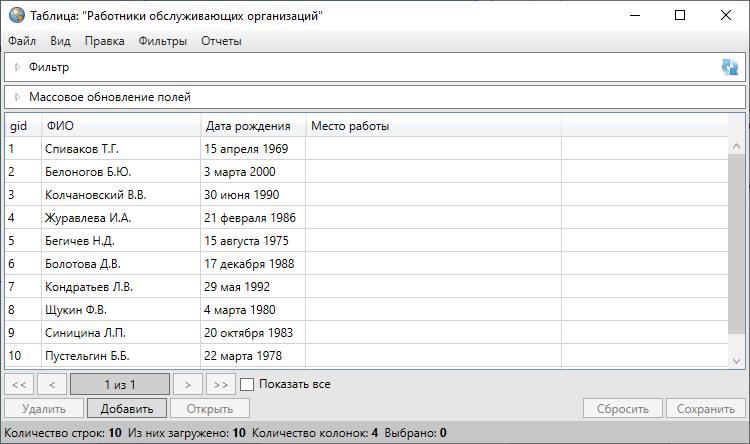Viewport: 750px width, 444px height.
Task: Go to the first page with << button
Action: (19, 384)
